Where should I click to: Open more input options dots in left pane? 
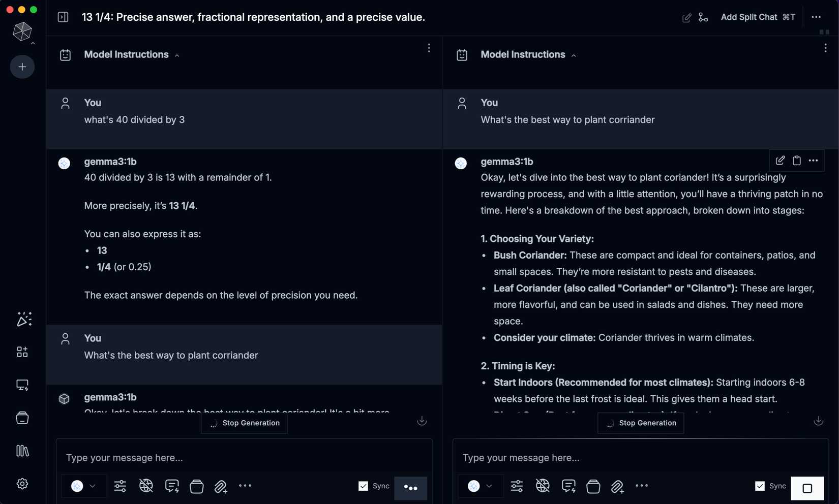point(245,486)
